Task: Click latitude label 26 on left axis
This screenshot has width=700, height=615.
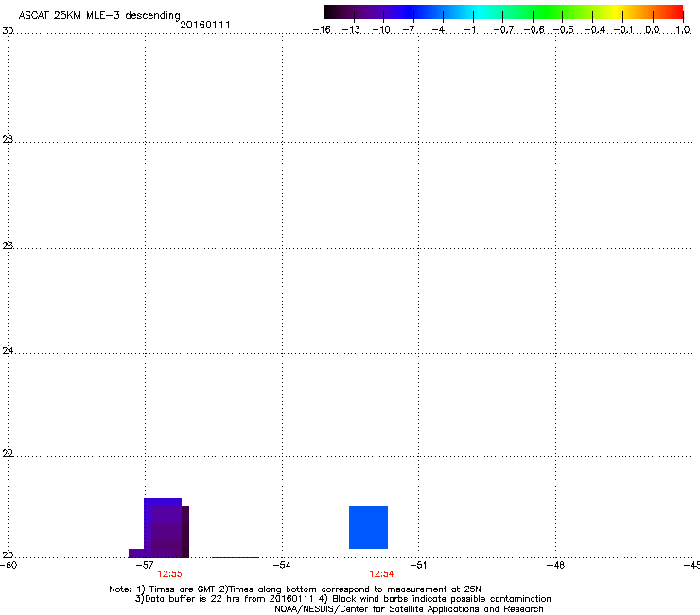Action: [8, 245]
